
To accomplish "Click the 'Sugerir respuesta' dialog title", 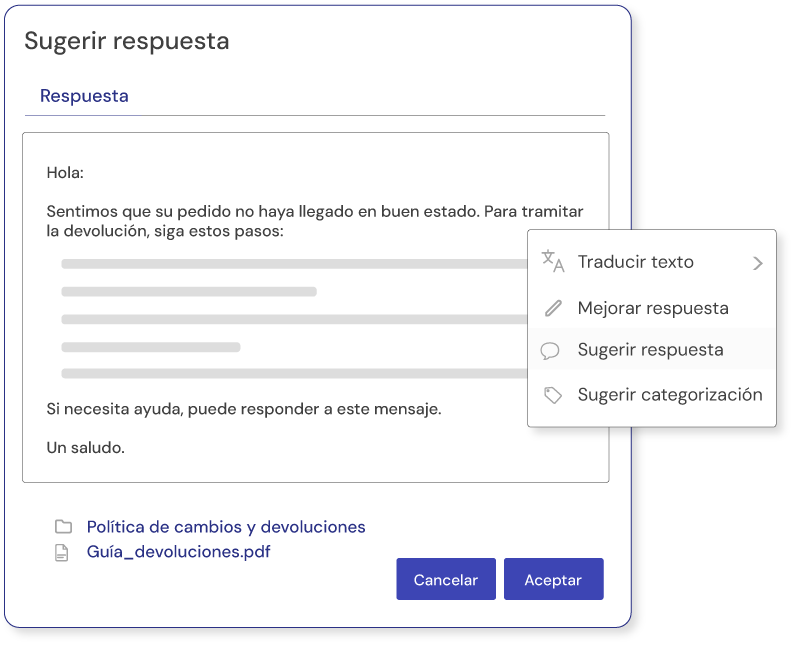I will [127, 41].
